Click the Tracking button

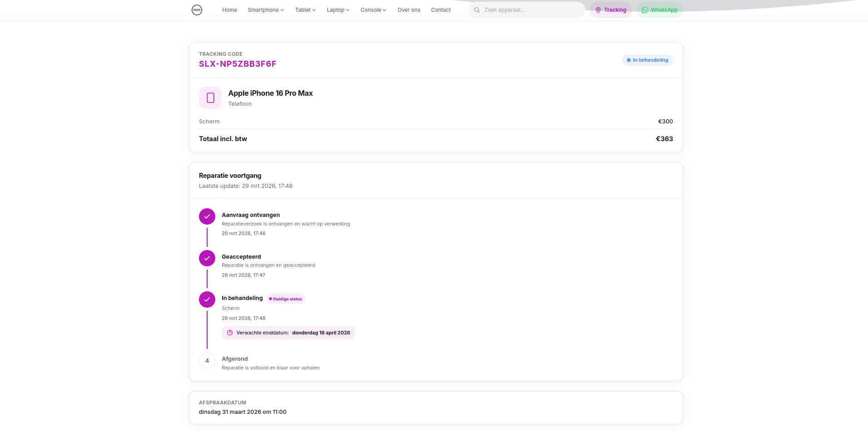[610, 10]
